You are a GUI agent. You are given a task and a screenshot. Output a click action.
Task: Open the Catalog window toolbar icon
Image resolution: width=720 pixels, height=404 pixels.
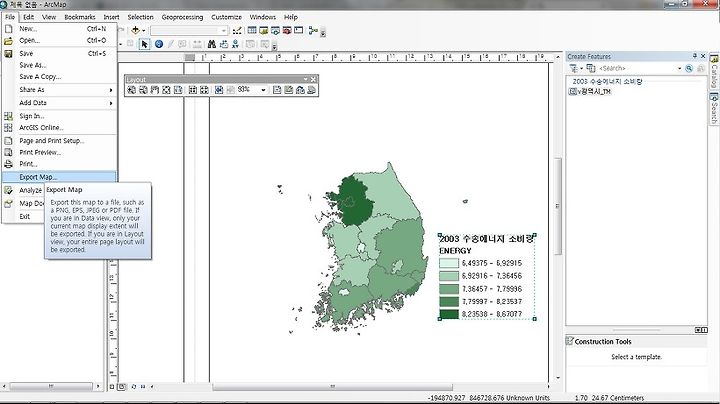pos(264,30)
